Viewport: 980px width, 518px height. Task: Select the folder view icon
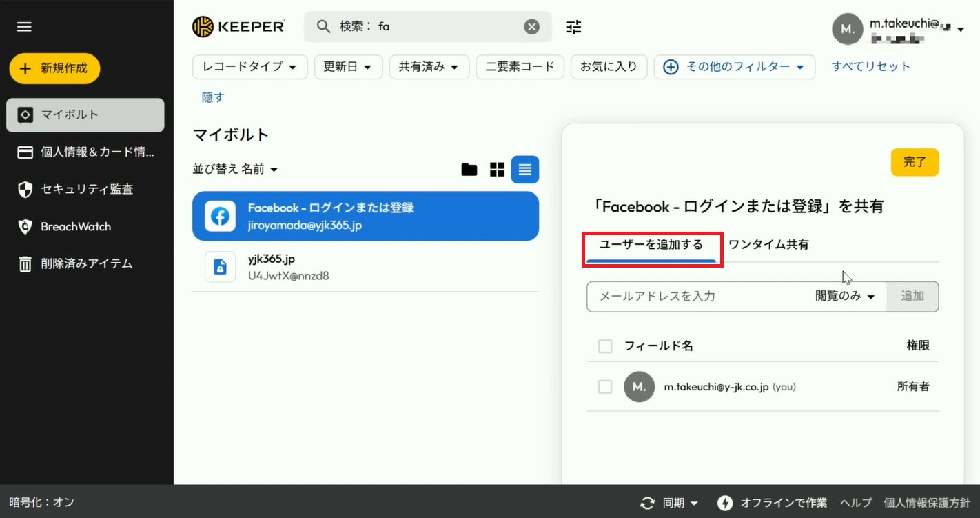[469, 169]
